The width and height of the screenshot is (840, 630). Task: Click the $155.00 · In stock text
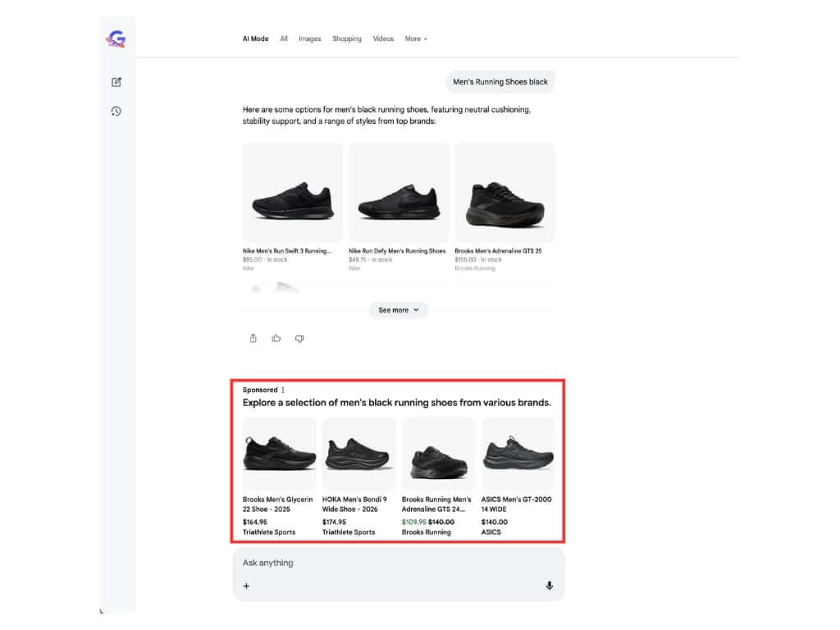tap(478, 259)
